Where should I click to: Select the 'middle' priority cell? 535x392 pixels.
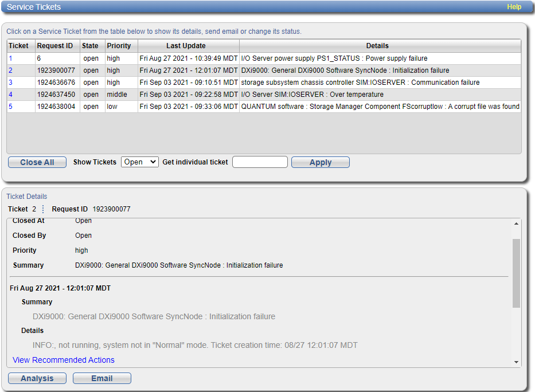point(121,95)
